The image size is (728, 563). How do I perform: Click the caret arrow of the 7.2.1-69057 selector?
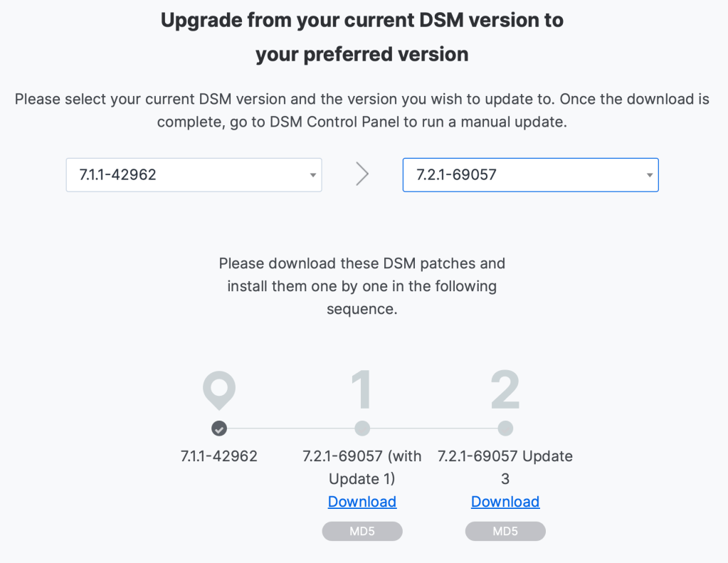[x=650, y=176]
